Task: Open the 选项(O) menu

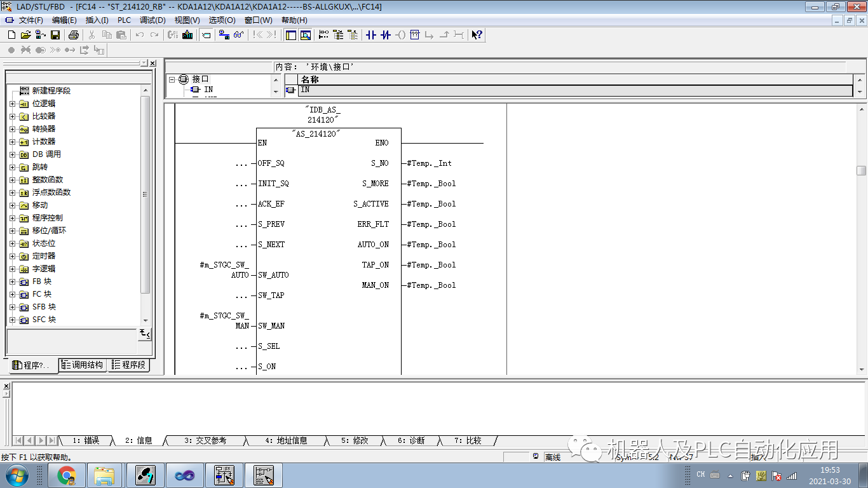Action: tap(222, 20)
